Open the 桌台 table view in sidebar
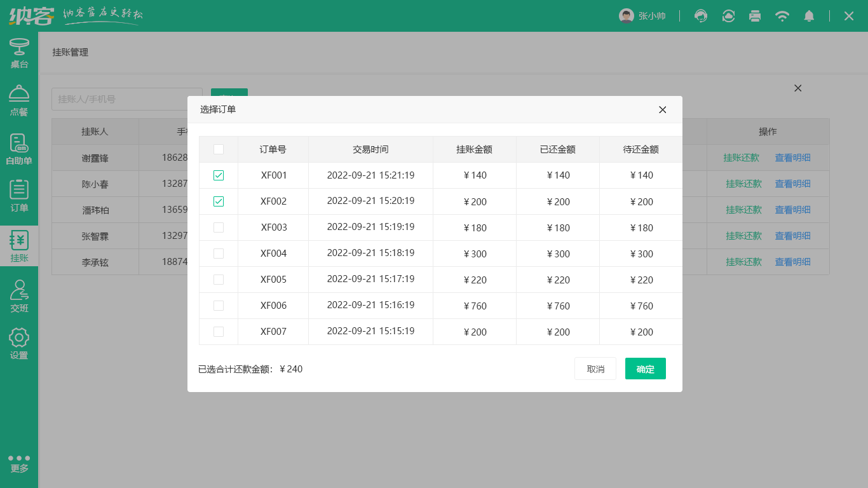The height and width of the screenshot is (488, 868). coord(19,53)
